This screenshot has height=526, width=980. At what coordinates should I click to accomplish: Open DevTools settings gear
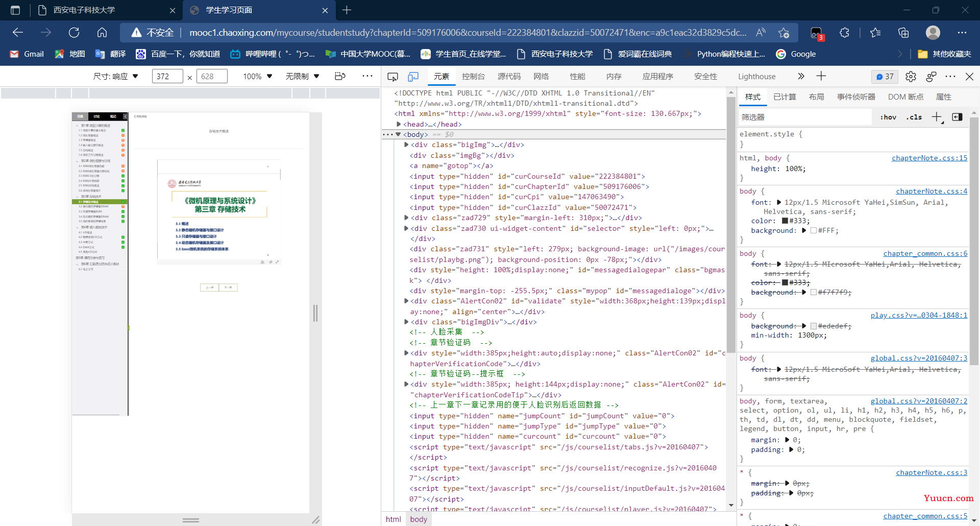pos(911,77)
